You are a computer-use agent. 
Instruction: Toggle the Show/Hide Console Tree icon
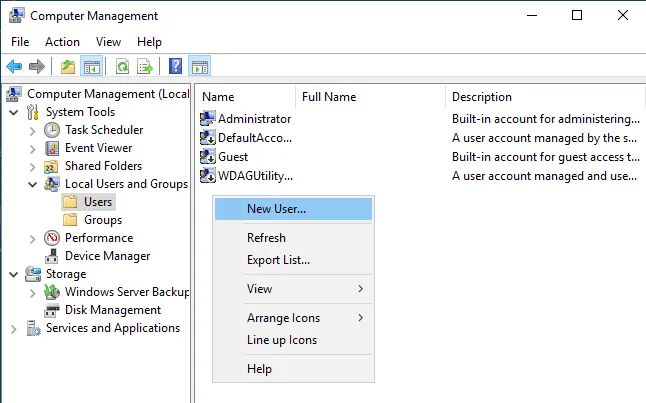91,67
